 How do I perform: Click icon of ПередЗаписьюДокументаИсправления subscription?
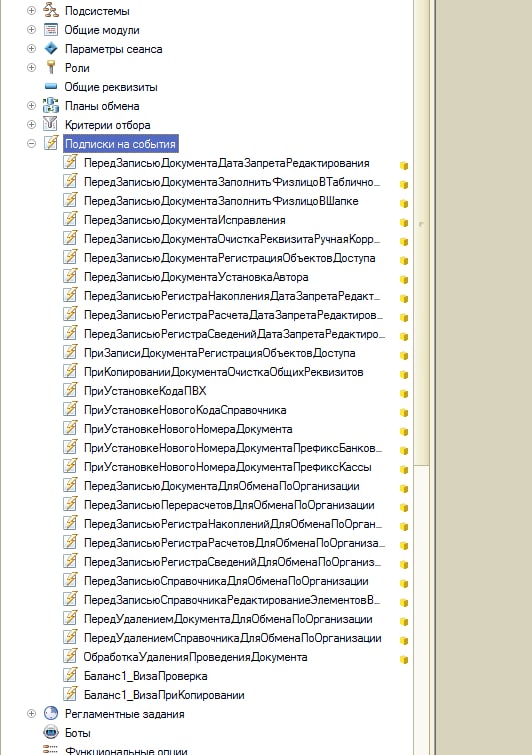pos(70,219)
